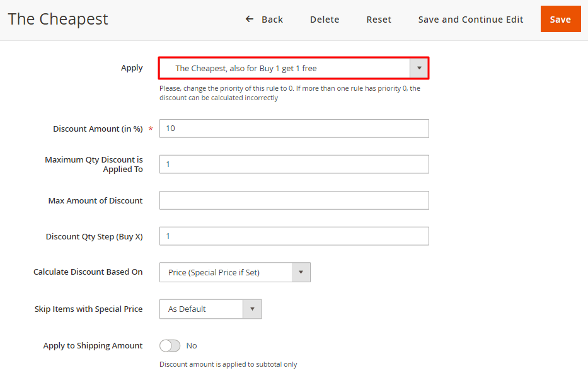The image size is (588, 373).
Task: Click the Apply to Shipping Amount label
Action: 93,346
